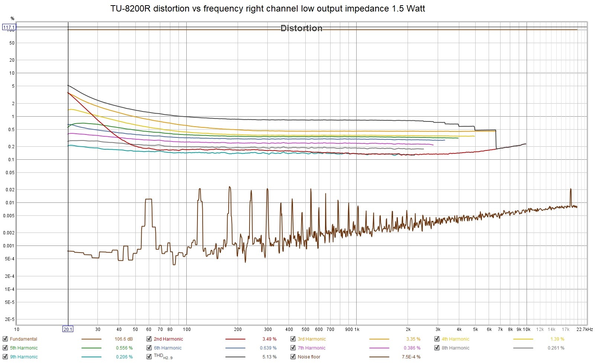Click the 4th Harmonic yellow line swatch
Viewport: 595px width, 364px height.
[x=523, y=339]
